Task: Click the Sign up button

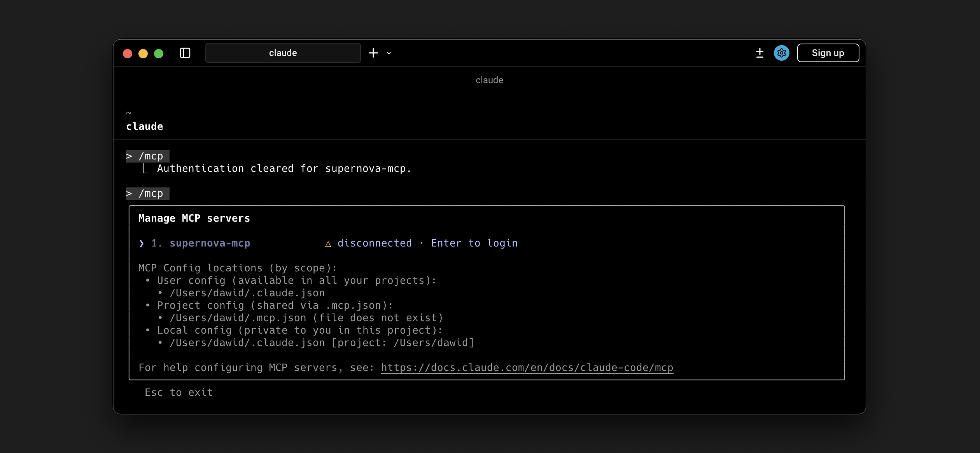Action: click(x=828, y=53)
